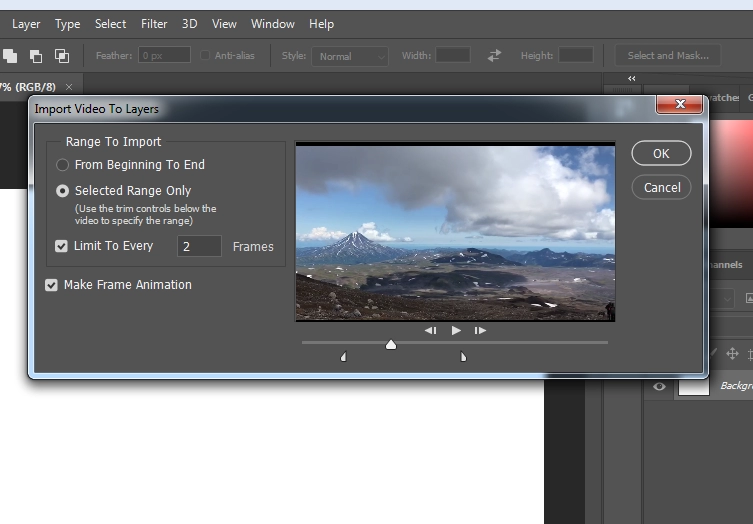The height and width of the screenshot is (524, 753).
Task: Click the Intersect with selection icon
Action: 61,56
